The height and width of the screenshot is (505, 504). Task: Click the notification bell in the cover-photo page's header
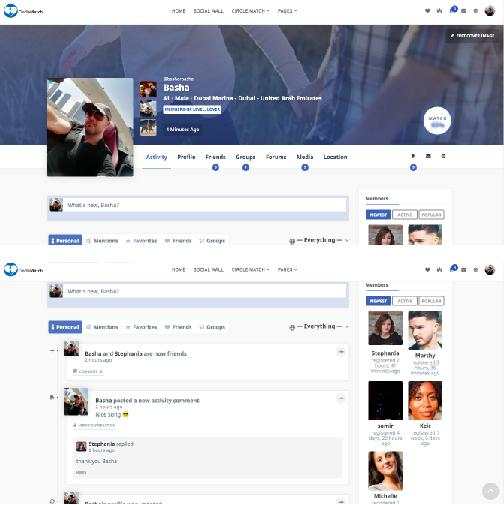453,11
